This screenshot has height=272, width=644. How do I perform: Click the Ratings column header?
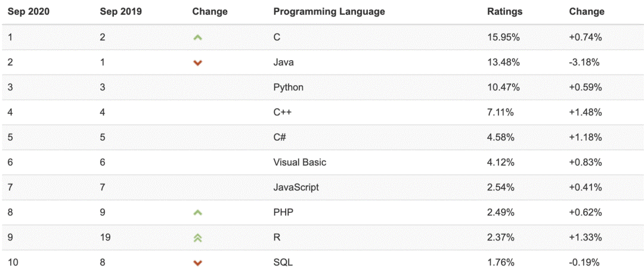click(x=504, y=11)
